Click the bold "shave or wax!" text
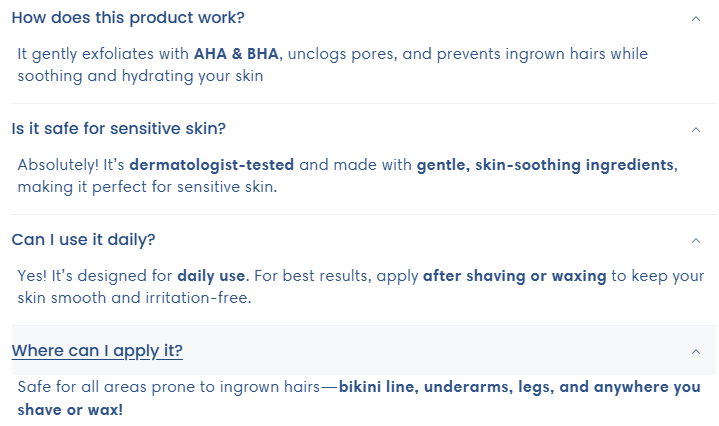This screenshot has width=719, height=426. [70, 409]
